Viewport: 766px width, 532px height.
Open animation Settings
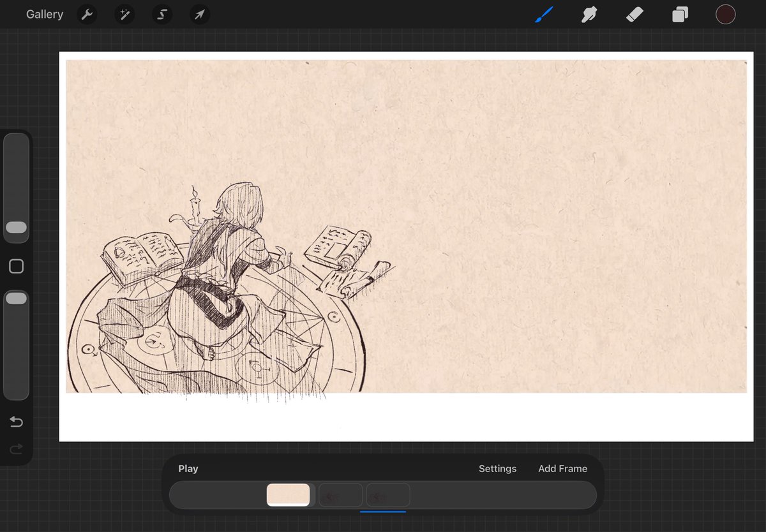click(x=497, y=468)
